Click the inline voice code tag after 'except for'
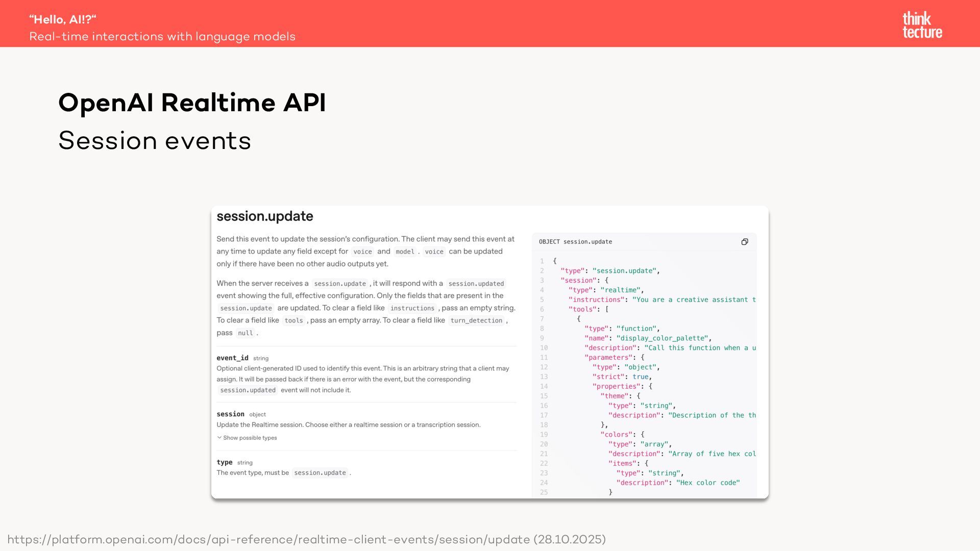This screenshot has height=551, width=980. (362, 252)
